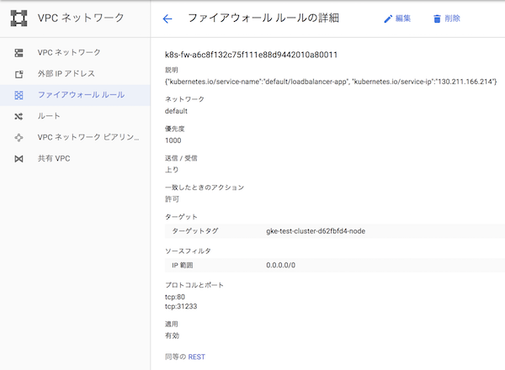This screenshot has width=505, height=370.
Task: Open VPC ネットワーク in the sidebar
Action: (69, 52)
